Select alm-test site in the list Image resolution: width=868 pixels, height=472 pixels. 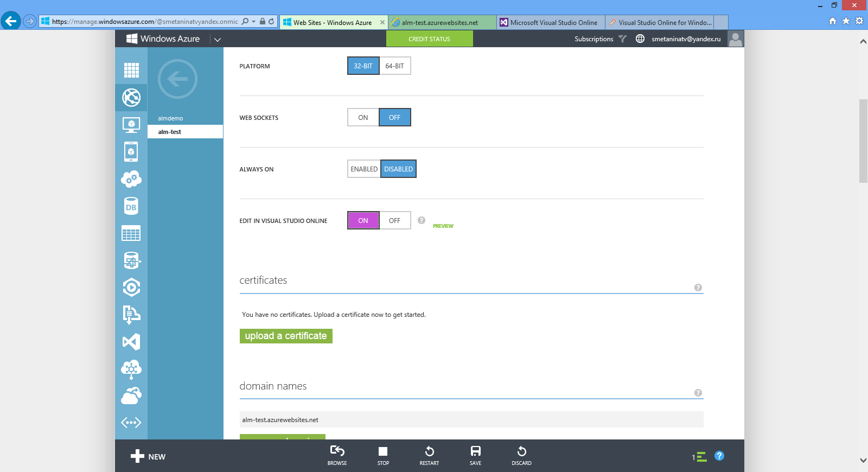(x=185, y=132)
